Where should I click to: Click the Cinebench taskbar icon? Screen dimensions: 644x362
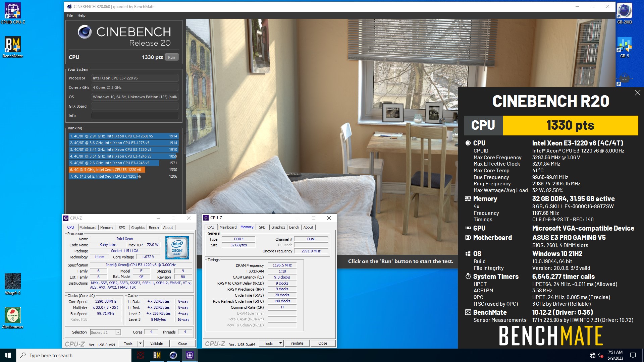[173, 355]
